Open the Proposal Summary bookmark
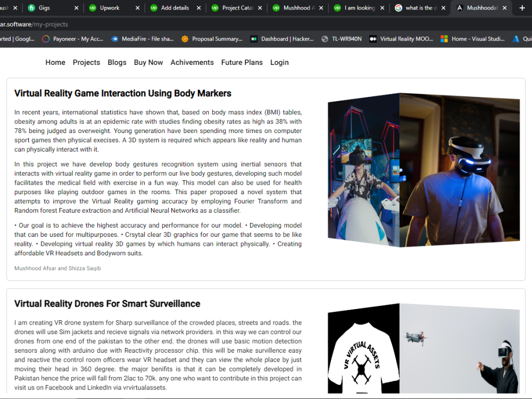The width and height of the screenshot is (532, 399). [212, 39]
